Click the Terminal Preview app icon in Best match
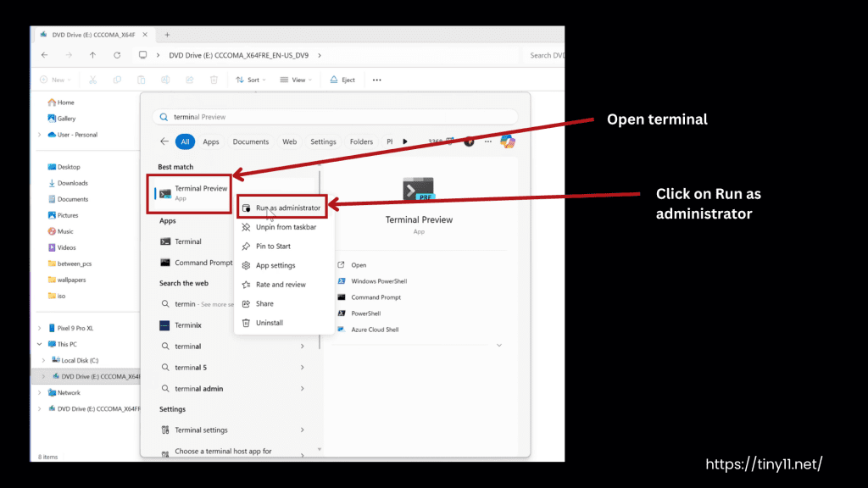Screen dimensions: 868x488 (165, 193)
